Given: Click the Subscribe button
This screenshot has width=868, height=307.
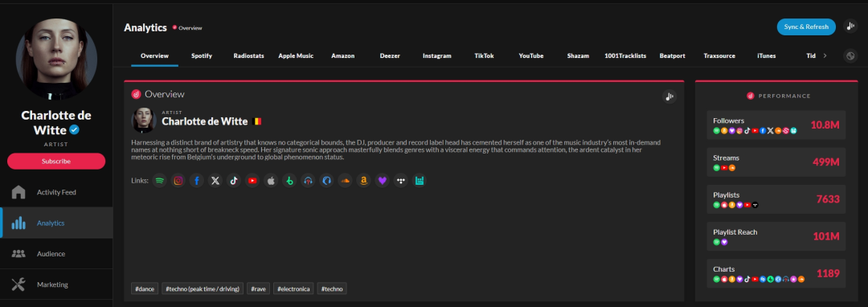Looking at the screenshot, I should (56, 161).
